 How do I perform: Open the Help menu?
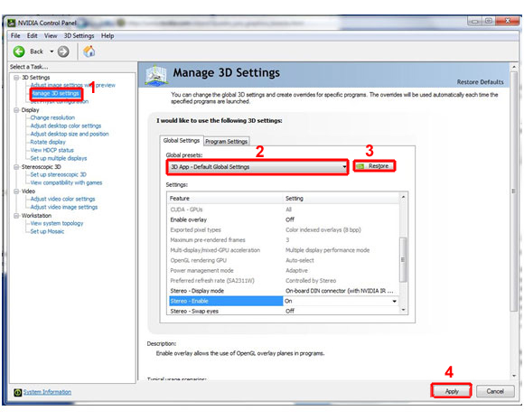(x=108, y=36)
